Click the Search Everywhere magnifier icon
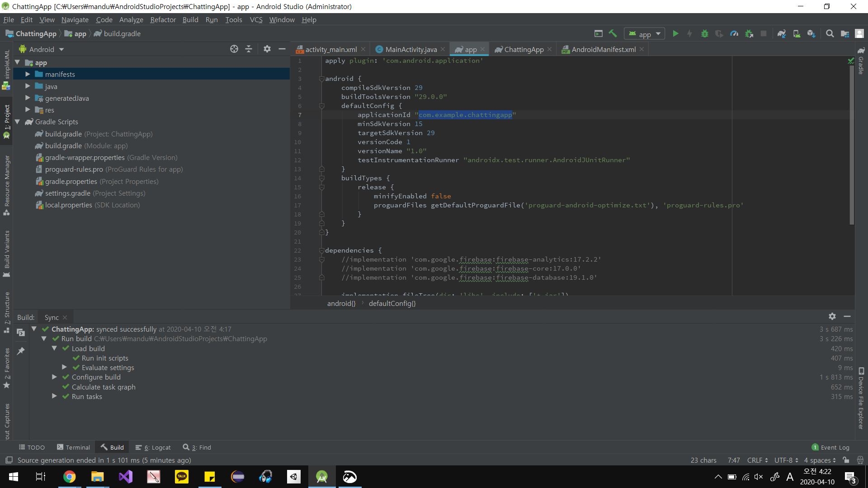Viewport: 868px width, 488px height. (830, 33)
